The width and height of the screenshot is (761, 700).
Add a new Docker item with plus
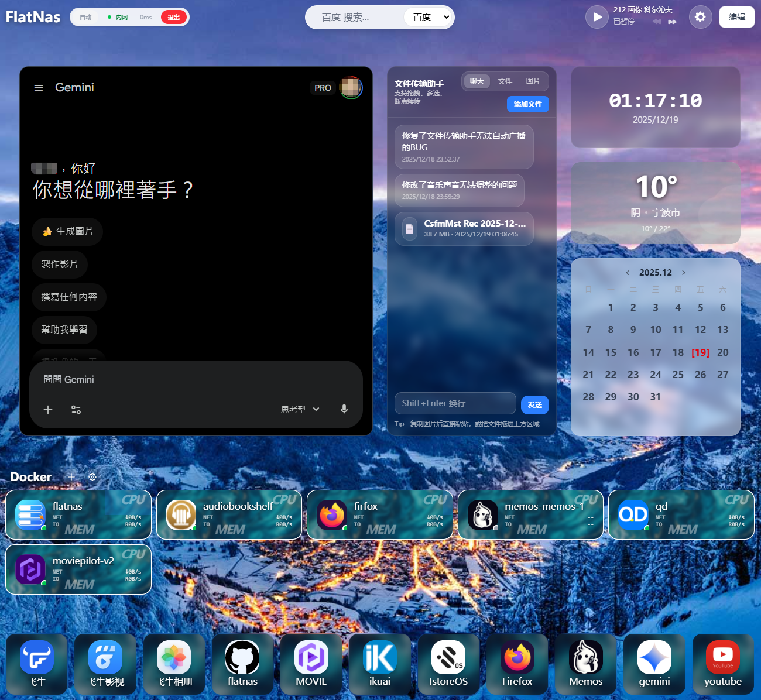(71, 477)
